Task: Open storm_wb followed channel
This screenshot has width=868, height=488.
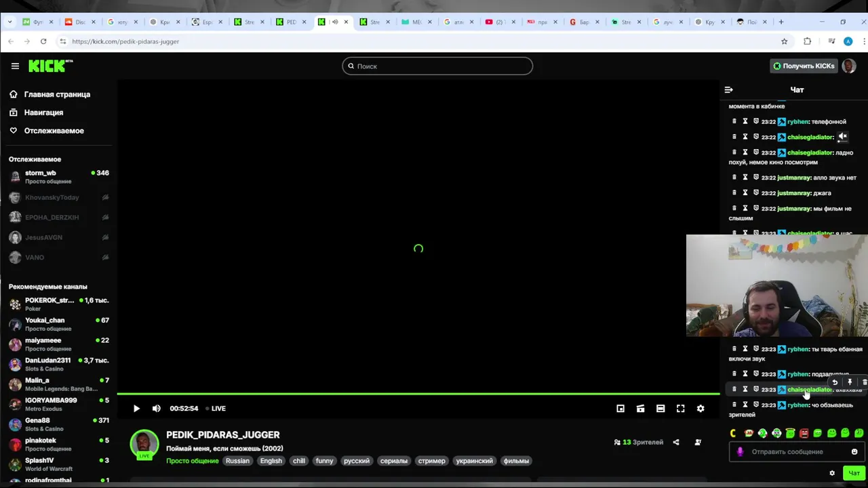Action: click(x=59, y=177)
